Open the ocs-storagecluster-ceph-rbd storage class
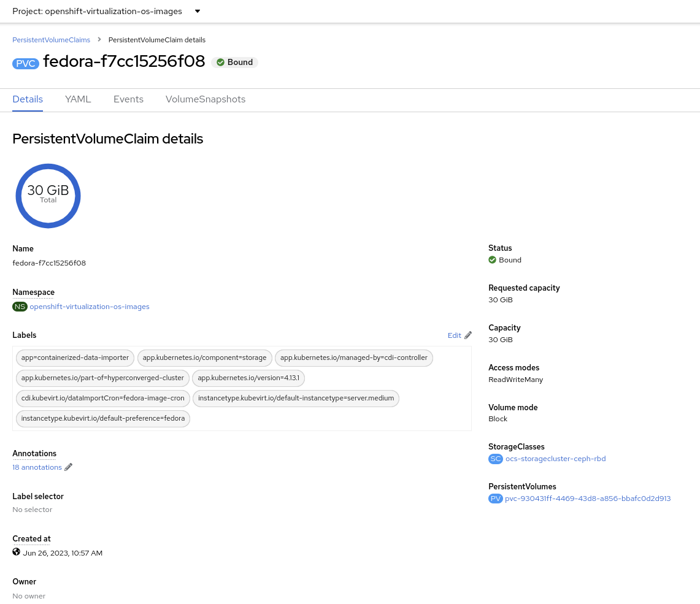Screen dimensions: 700x604 (x=555, y=459)
